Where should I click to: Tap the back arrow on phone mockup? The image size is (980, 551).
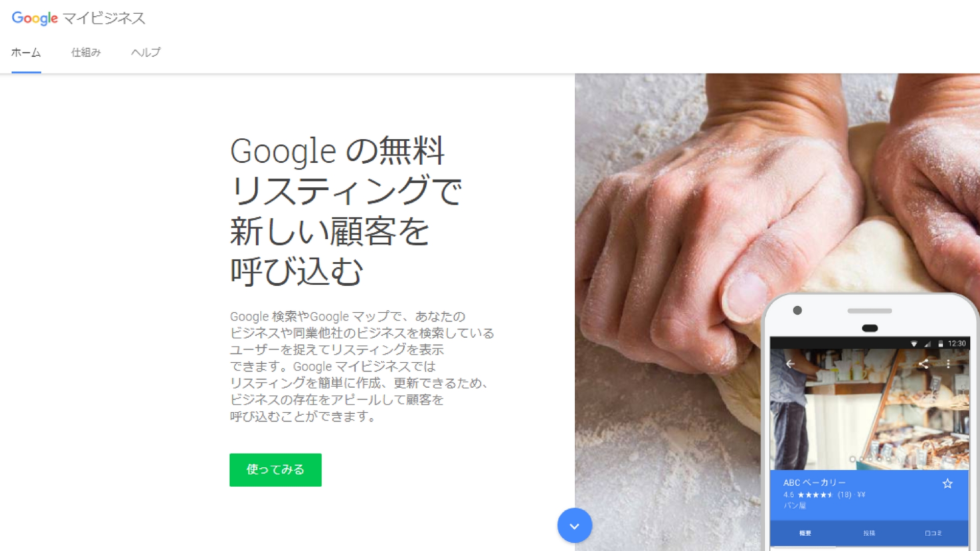790,364
